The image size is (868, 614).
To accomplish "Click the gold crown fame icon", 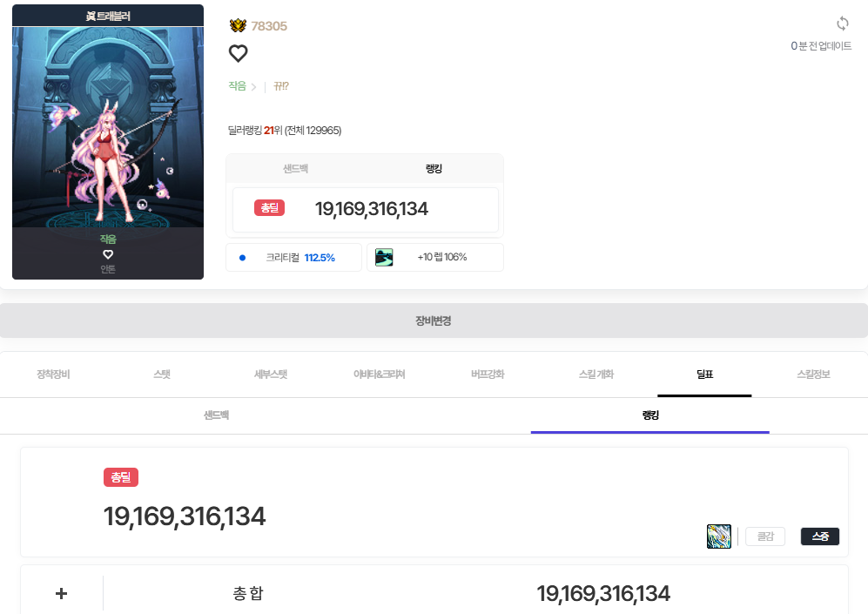I will point(238,25).
